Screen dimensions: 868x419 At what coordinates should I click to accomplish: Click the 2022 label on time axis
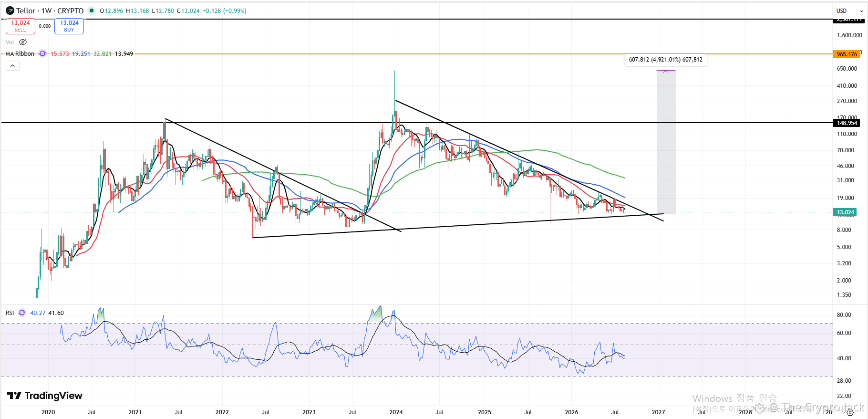222,412
